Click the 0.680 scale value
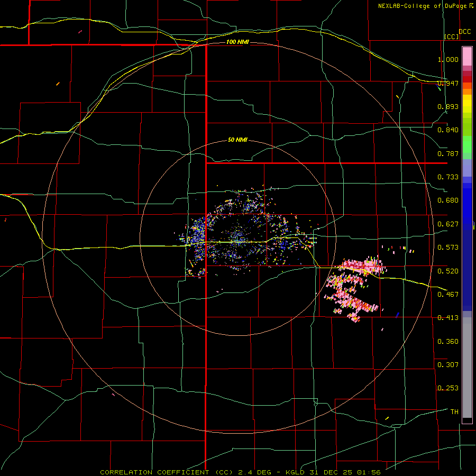 (x=448, y=200)
